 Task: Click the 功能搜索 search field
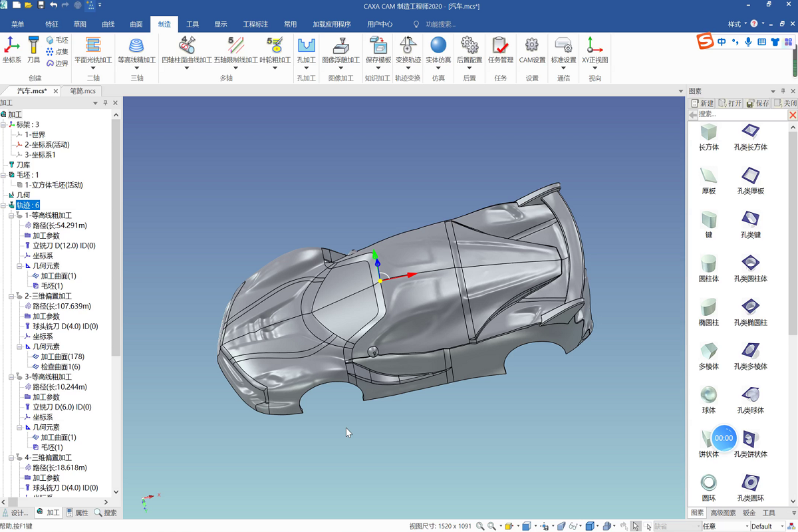[440, 25]
